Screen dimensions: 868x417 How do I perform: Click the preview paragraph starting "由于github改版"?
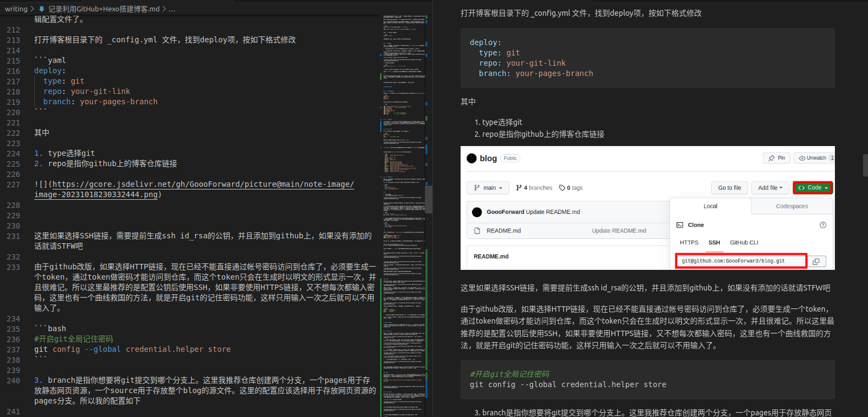point(648,327)
